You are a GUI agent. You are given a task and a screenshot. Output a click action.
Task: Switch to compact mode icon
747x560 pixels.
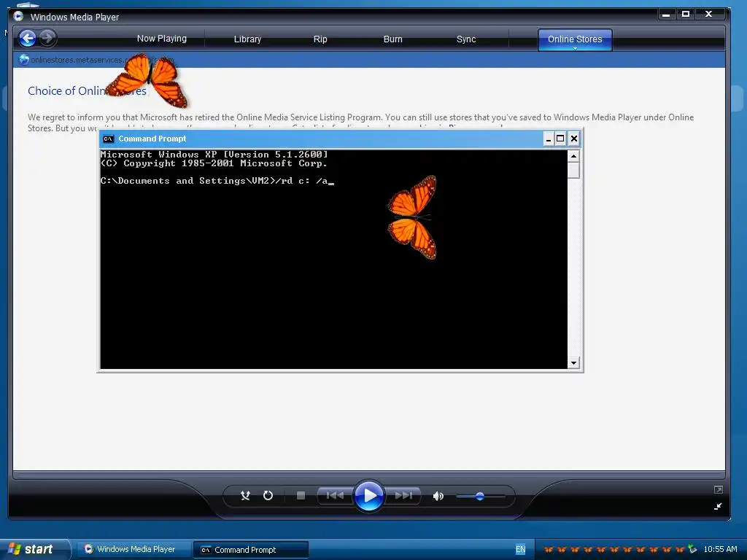(x=718, y=506)
